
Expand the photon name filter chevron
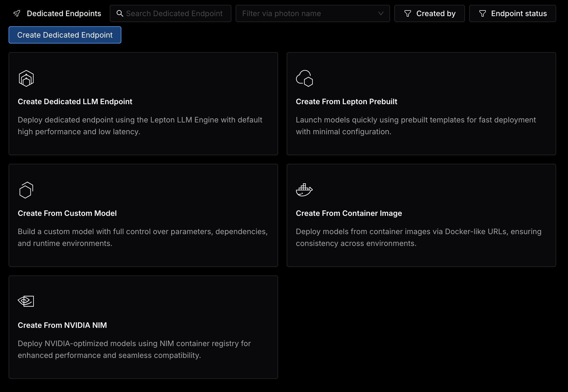(381, 13)
